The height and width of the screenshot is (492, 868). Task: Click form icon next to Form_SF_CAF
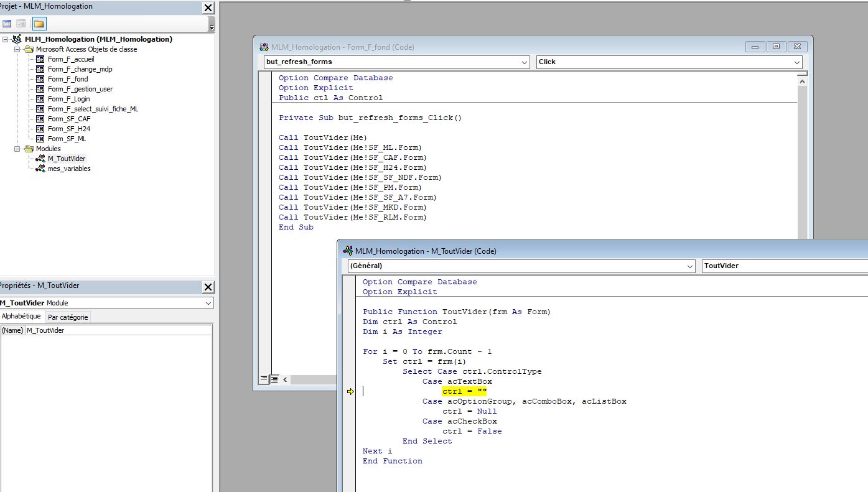tap(40, 119)
